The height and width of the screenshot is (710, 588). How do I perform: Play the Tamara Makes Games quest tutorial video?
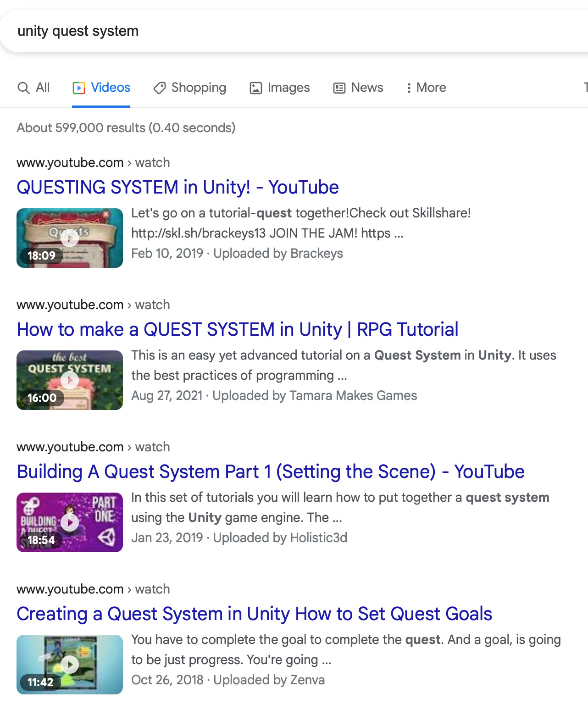coord(69,380)
